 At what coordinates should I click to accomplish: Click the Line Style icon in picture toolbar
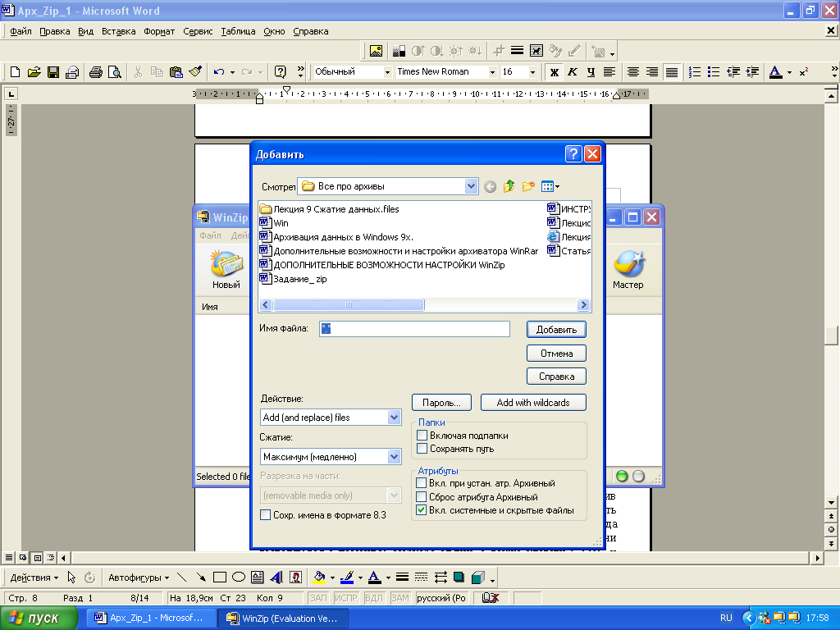click(x=517, y=51)
